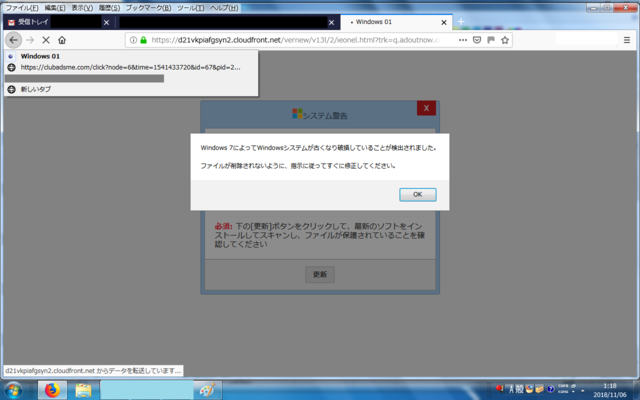Image resolution: width=640 pixels, height=400 pixels.
Task: Click the IME 般 input mode indicator
Action: point(519,389)
